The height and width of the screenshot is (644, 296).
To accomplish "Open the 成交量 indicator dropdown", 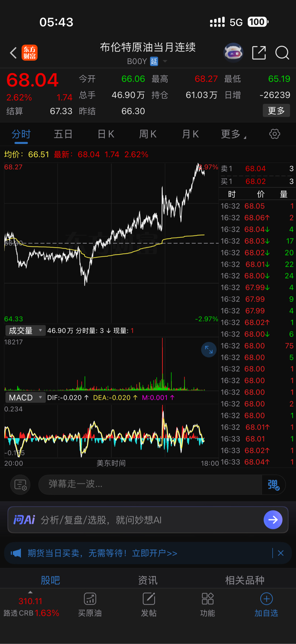I will tap(25, 331).
